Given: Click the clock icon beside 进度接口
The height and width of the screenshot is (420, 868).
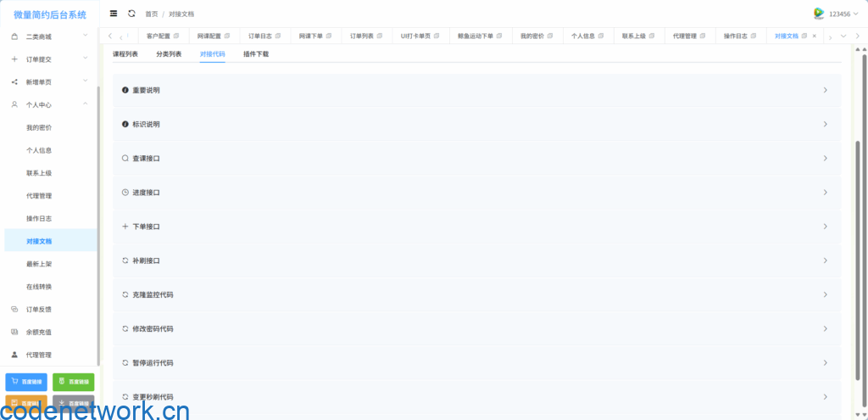Looking at the screenshot, I should (x=125, y=193).
